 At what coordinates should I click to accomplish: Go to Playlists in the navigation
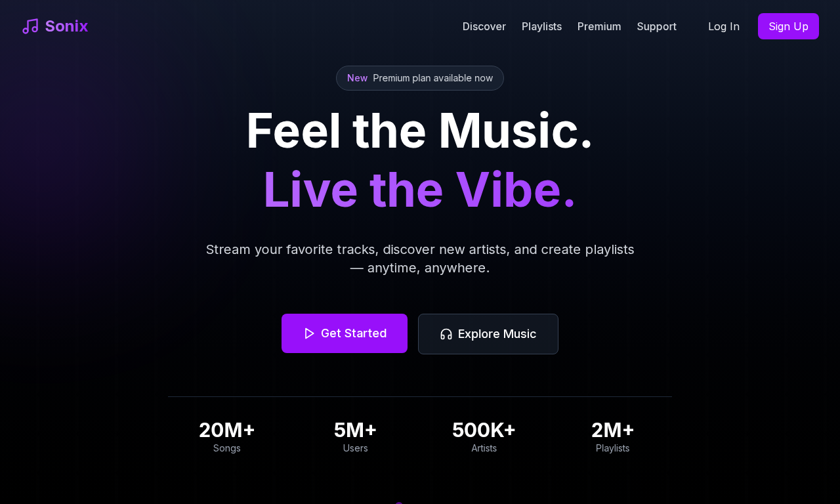[x=541, y=26]
